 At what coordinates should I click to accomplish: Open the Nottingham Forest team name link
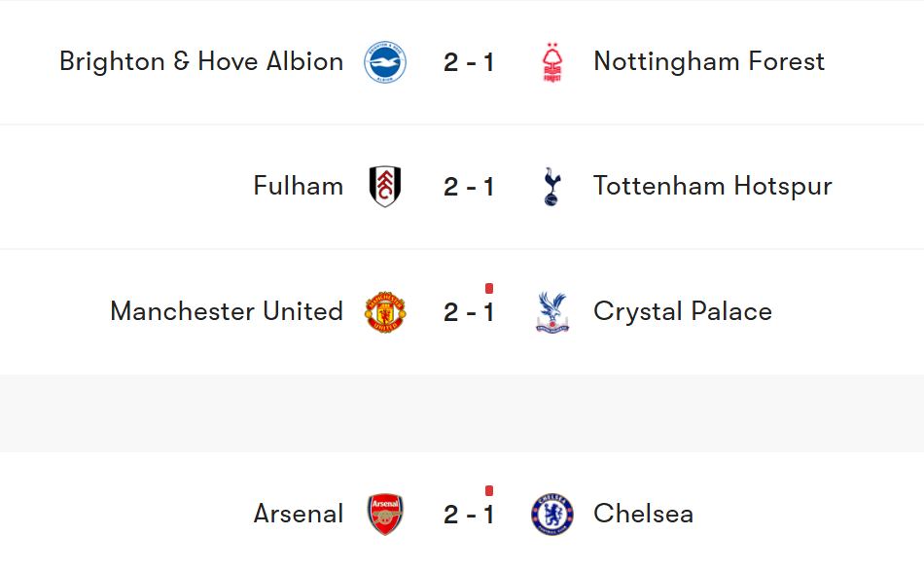709,62
